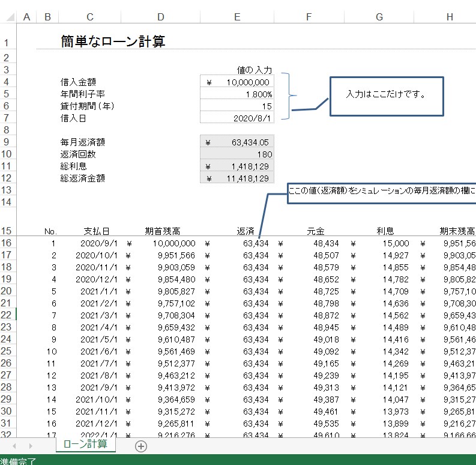
Task: Click the 準備完了 status bar text
Action: click(18, 461)
